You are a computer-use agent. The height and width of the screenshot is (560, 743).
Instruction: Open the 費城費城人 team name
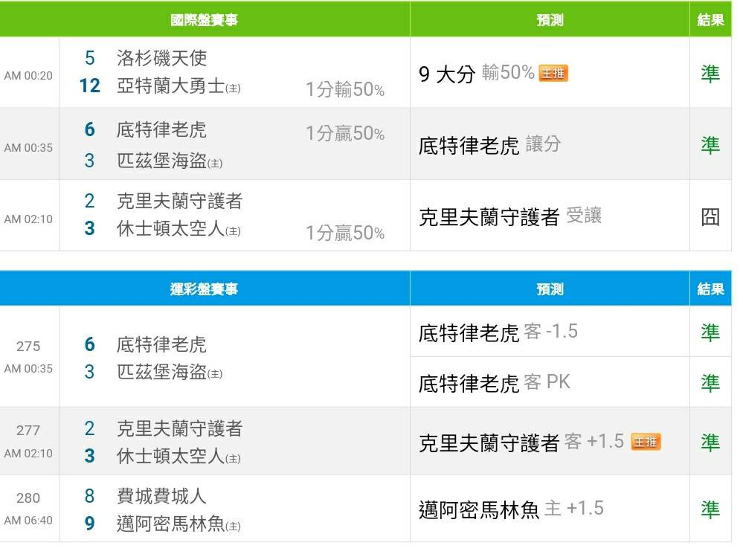coord(162,497)
